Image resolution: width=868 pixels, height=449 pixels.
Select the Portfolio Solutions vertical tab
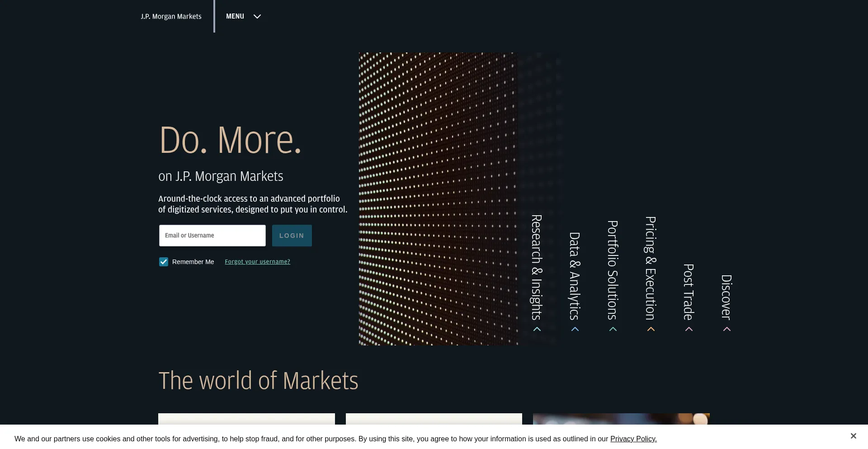613,270
